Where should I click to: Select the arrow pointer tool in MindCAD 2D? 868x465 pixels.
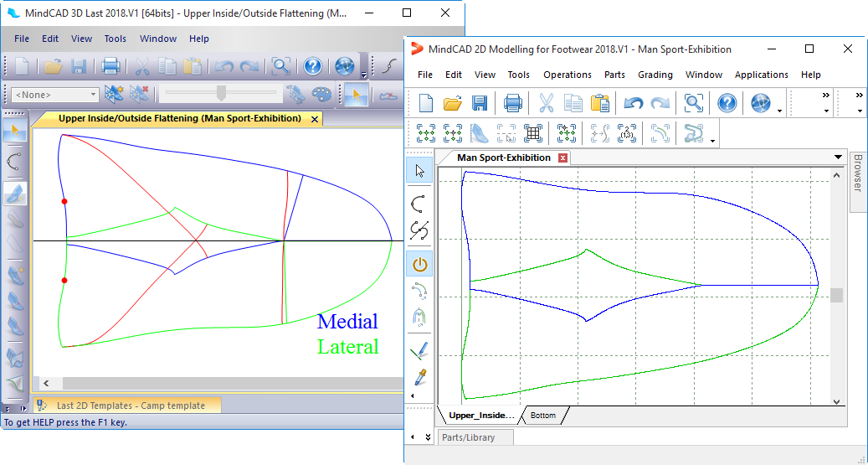(x=419, y=170)
